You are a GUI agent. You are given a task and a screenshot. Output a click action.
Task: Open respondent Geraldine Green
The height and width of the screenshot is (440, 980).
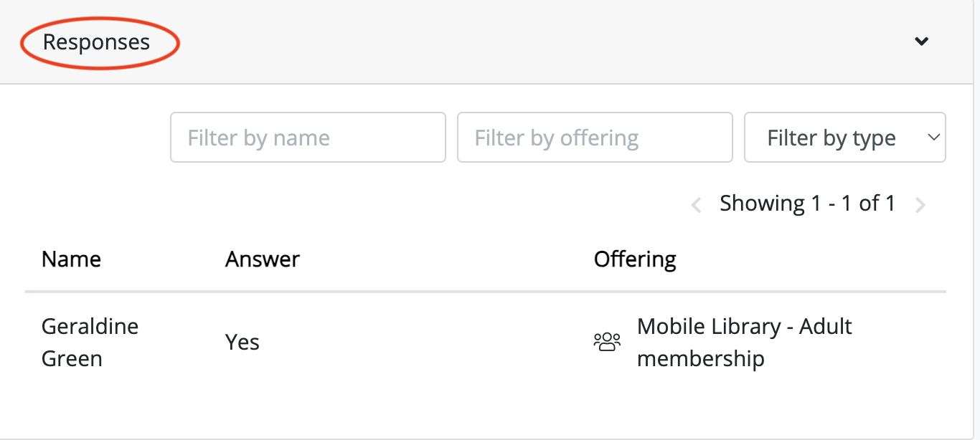pyautogui.click(x=90, y=342)
